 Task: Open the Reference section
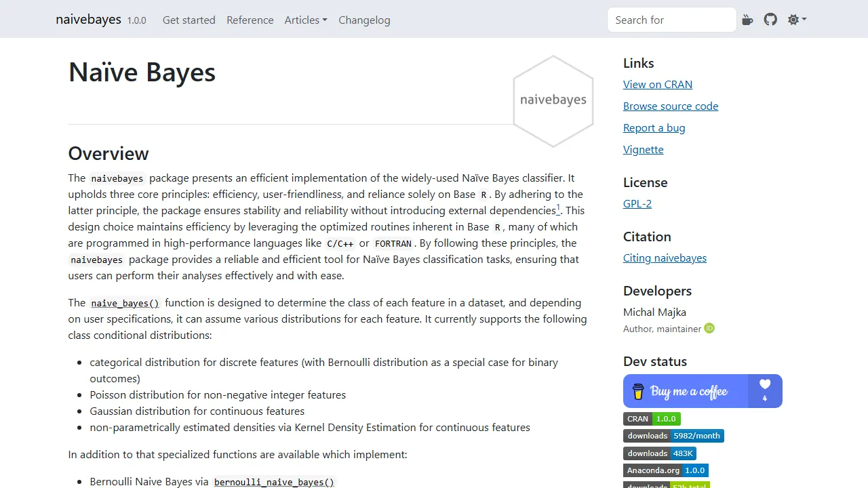(250, 20)
